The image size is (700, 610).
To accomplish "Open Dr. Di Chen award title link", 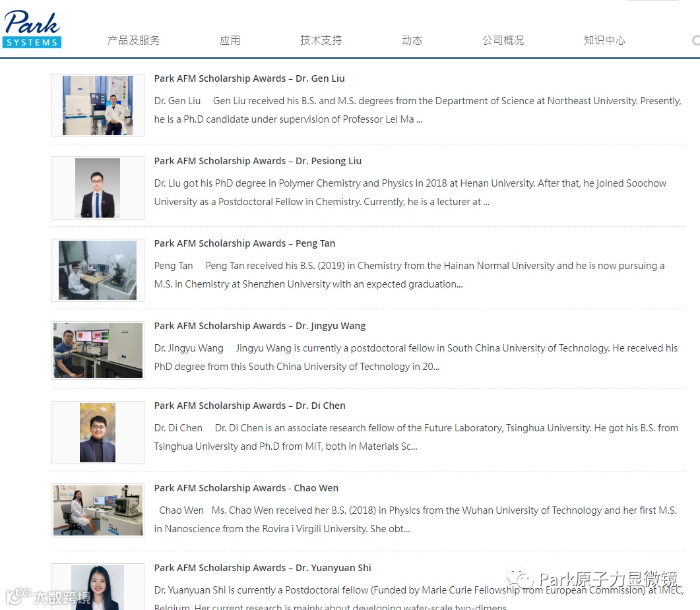I will pyautogui.click(x=249, y=406).
